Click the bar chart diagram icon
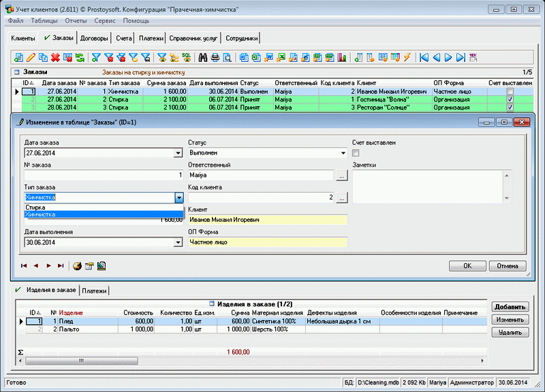 point(341,57)
